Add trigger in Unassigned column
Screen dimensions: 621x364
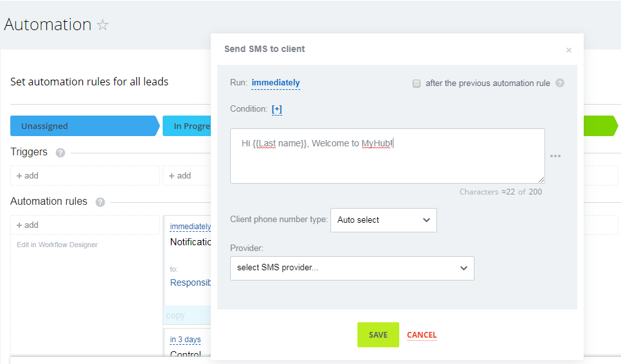28,175
